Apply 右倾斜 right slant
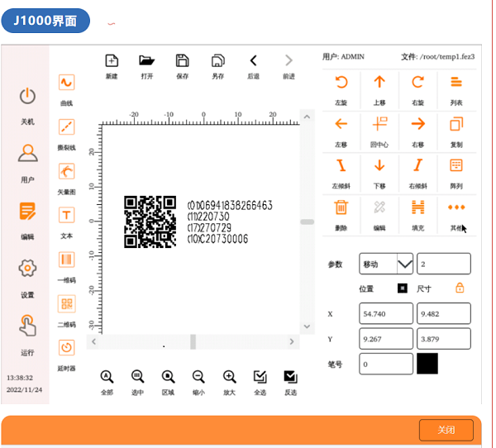This screenshot has height=448, width=496. (x=417, y=165)
